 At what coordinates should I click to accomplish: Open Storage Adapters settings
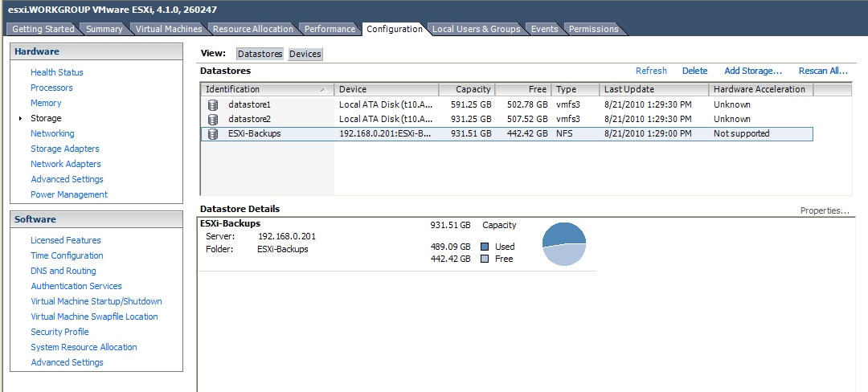click(65, 149)
